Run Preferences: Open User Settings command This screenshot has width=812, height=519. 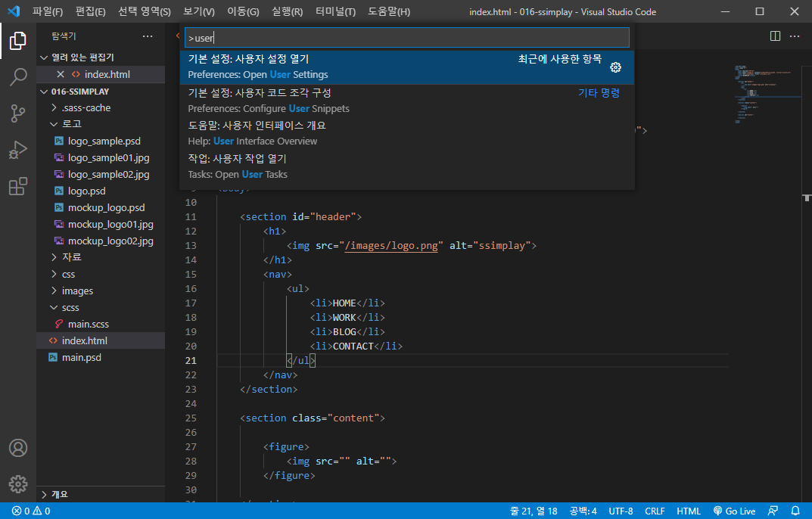click(x=407, y=67)
